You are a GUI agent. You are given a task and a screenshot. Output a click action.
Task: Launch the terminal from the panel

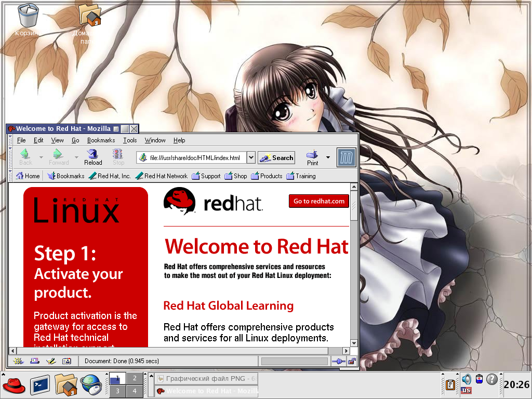tap(40, 385)
